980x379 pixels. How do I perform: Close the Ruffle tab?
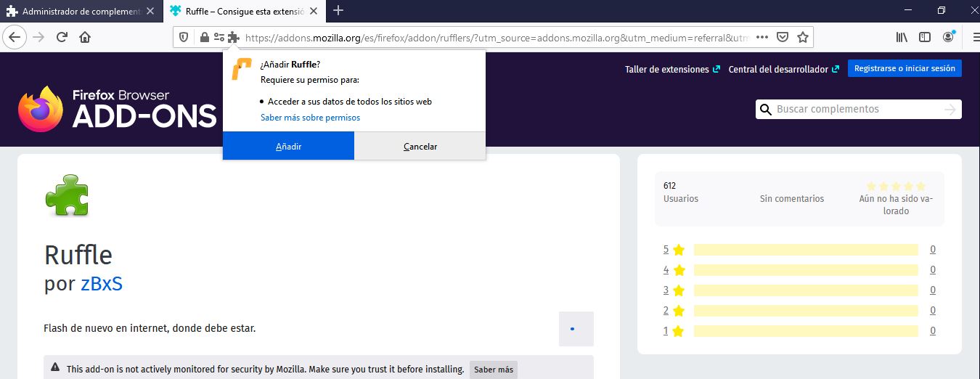click(x=314, y=11)
